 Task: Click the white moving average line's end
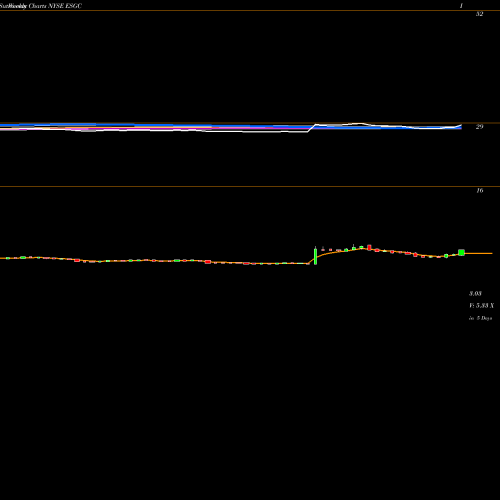coord(461,125)
